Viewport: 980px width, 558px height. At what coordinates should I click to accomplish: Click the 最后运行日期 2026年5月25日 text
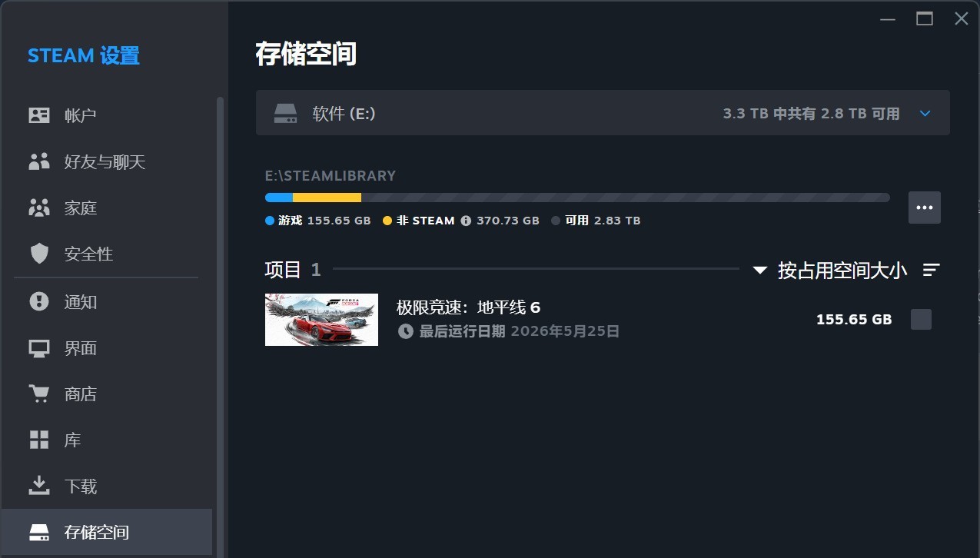point(519,331)
